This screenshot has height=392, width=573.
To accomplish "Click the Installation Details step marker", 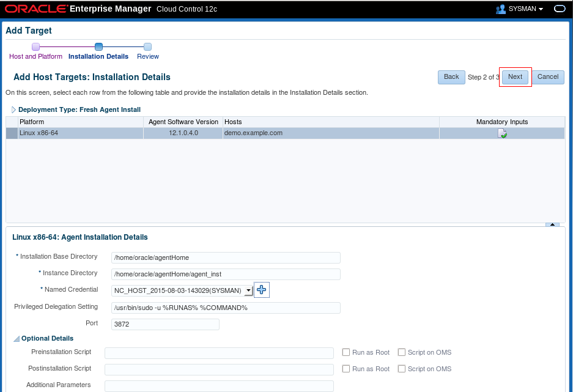I will (x=98, y=46).
